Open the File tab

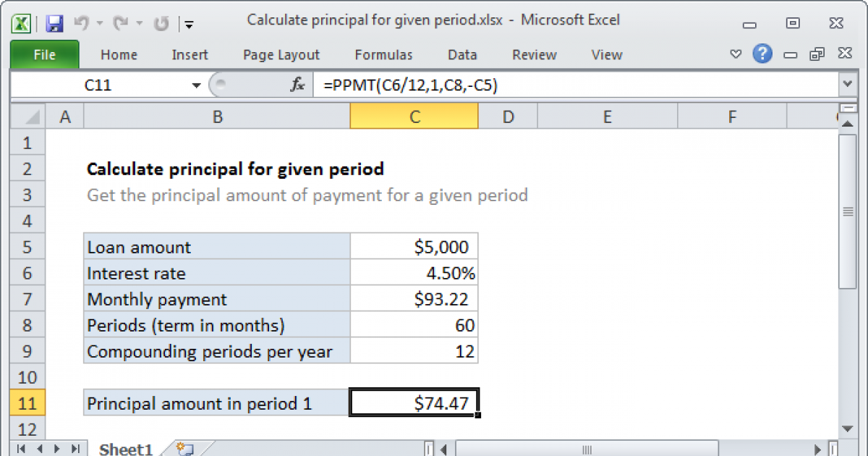45,55
